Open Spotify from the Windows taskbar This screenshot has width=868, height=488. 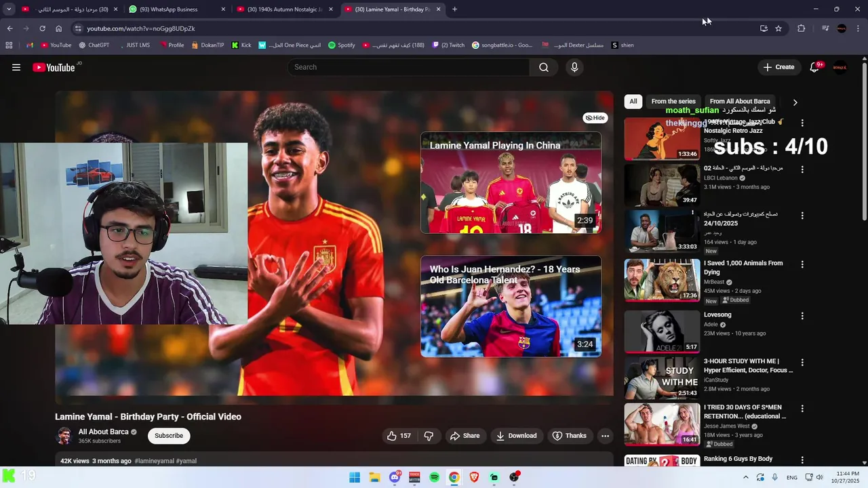point(434,477)
